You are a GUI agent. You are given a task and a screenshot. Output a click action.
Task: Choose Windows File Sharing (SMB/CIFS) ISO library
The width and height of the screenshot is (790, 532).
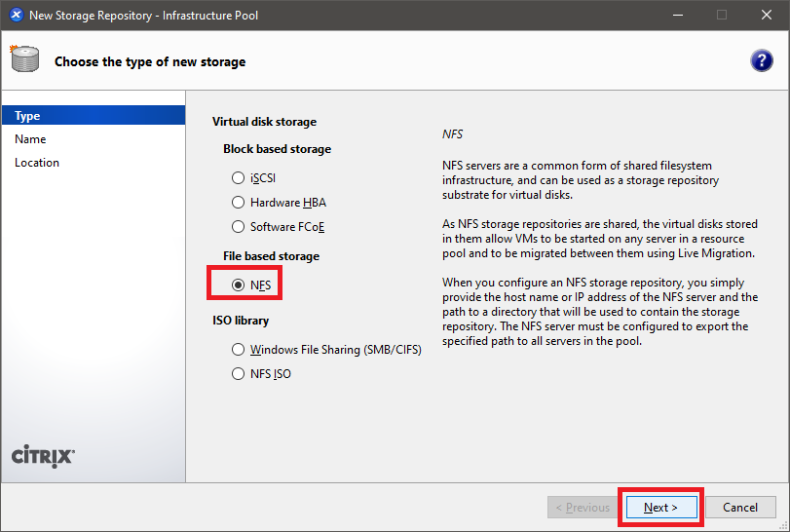(x=239, y=349)
